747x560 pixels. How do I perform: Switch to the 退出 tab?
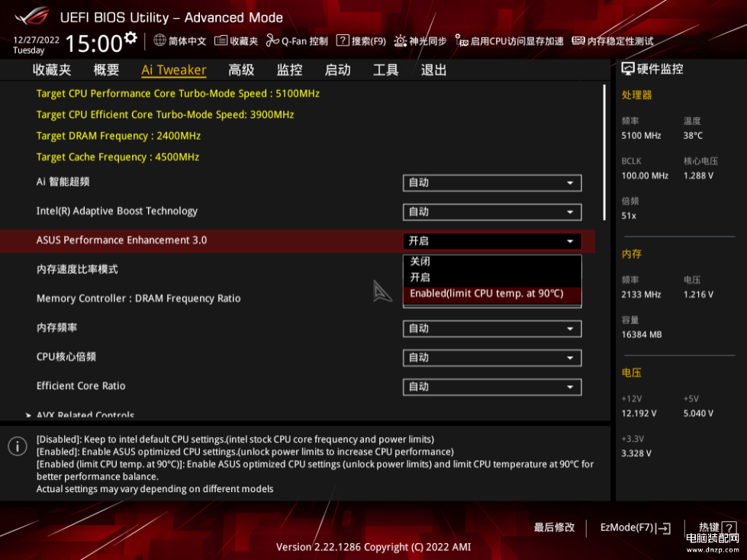(x=434, y=70)
